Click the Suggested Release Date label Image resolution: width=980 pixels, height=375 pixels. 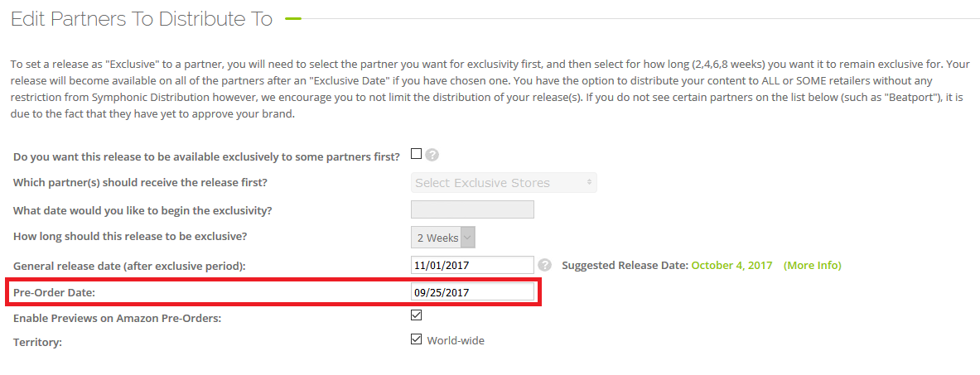coord(625,266)
